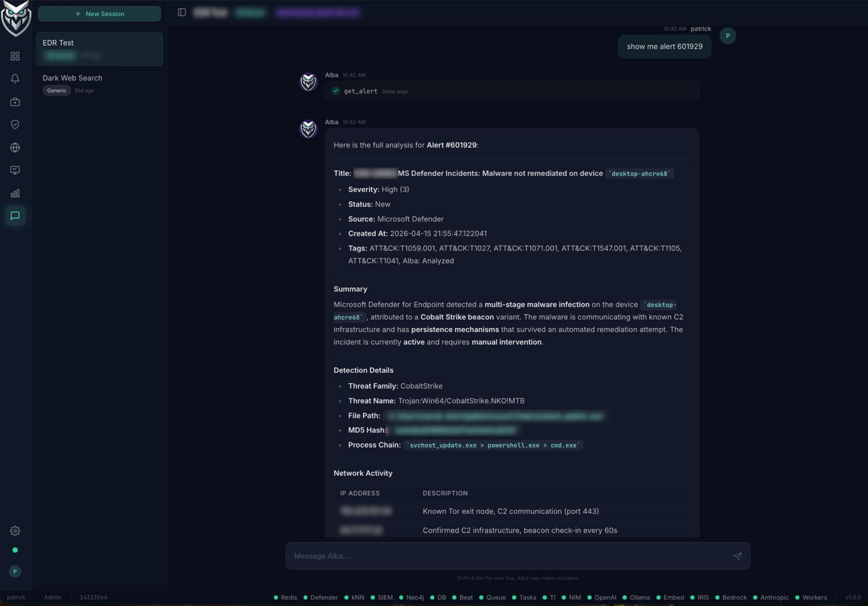Viewport: 868px width, 606px height.
Task: Click the Severity: High (3) line
Action: click(378, 189)
